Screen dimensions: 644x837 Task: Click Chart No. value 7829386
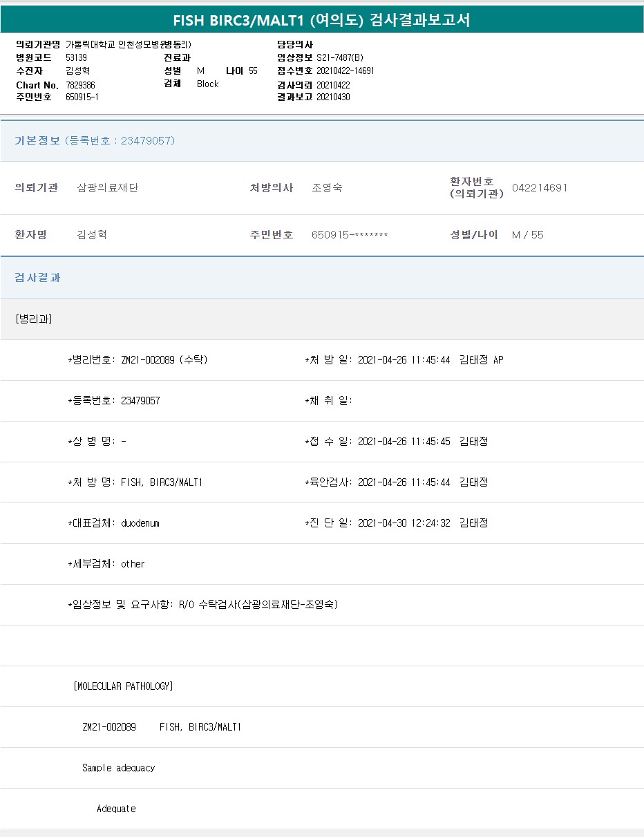pos(80,84)
